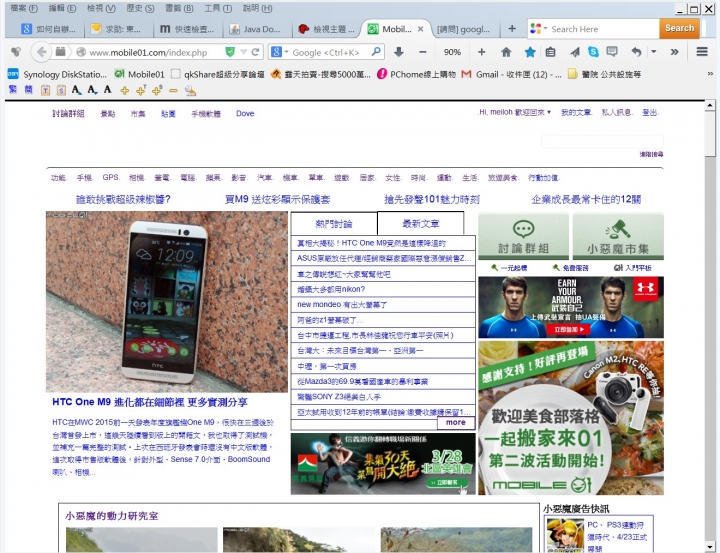Show more bookmarks with the chevron
Image resolution: width=720 pixels, height=553 pixels.
pos(709,73)
